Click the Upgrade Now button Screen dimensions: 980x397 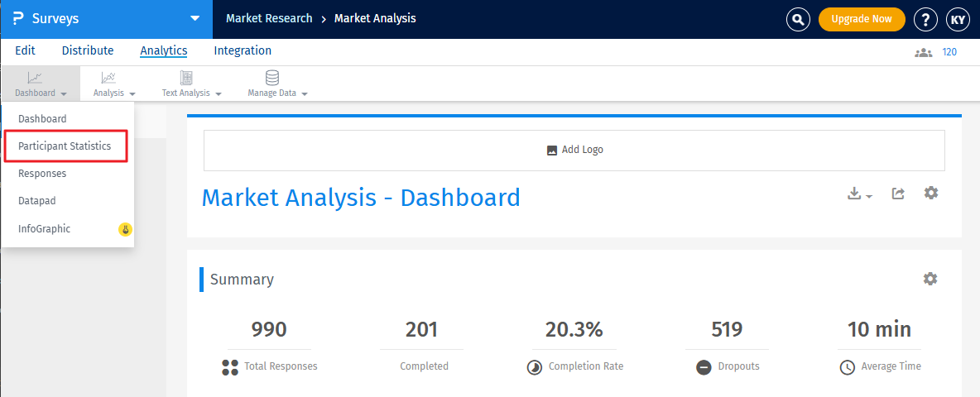click(x=862, y=19)
